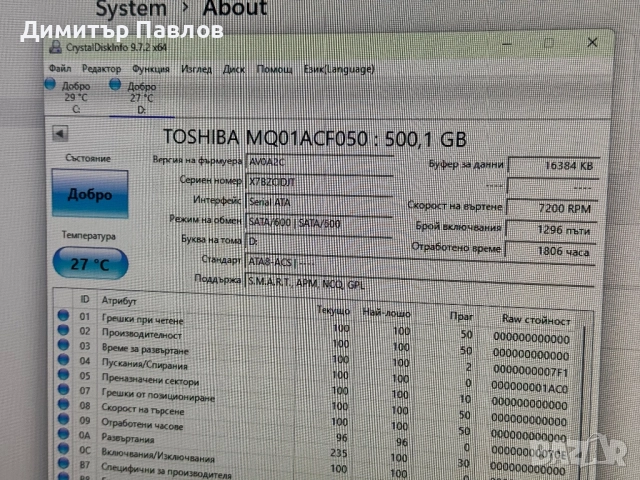This screenshot has width=640, height=480.
Task: Click status icon for attribute 08
Action: coord(63,404)
